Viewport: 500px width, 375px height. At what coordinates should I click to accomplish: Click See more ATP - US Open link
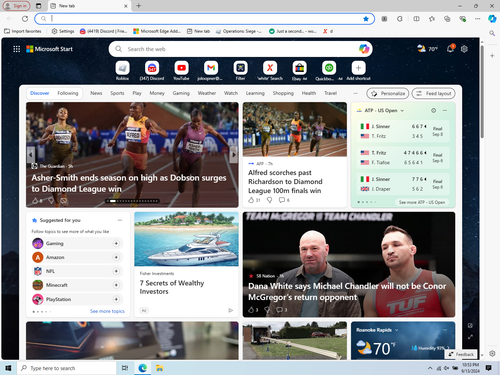[x=422, y=202]
